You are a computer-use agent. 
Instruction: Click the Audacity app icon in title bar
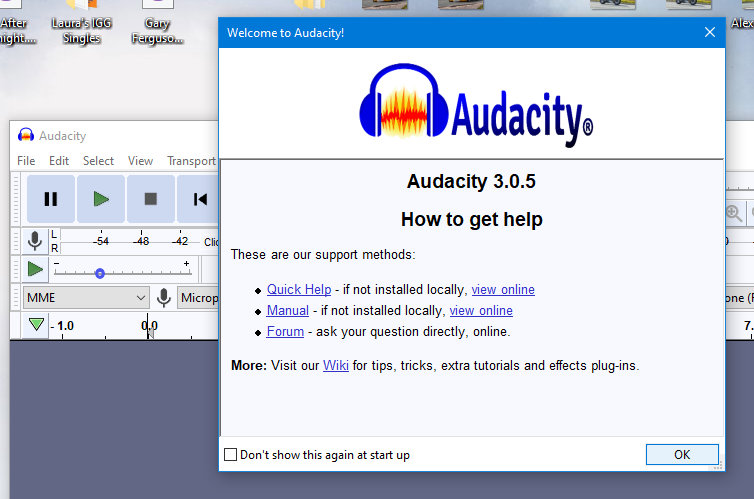[25, 135]
